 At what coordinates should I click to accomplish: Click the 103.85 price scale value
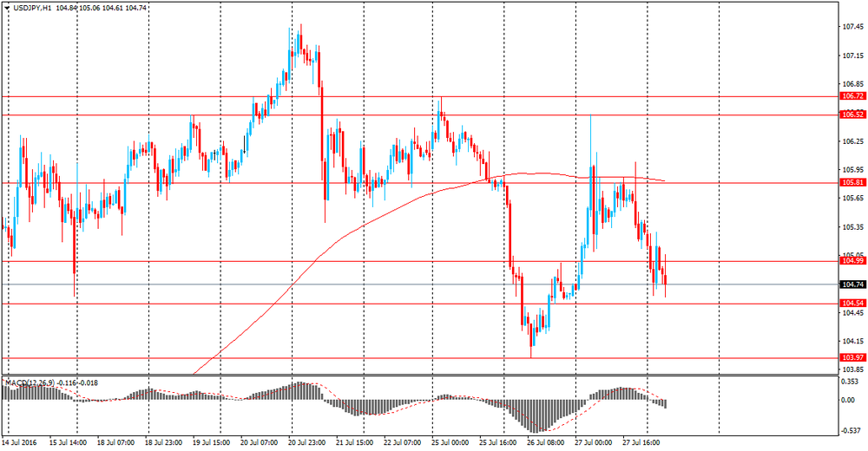pos(853,369)
